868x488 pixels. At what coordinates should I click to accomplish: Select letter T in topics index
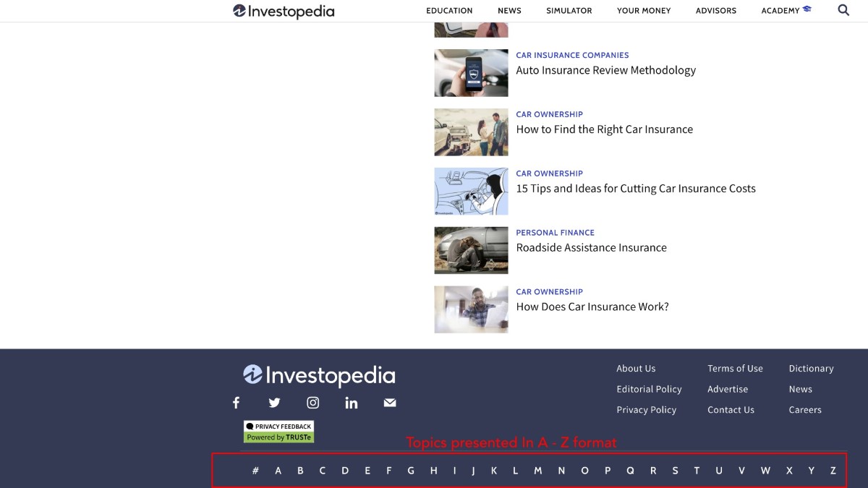pyautogui.click(x=697, y=471)
